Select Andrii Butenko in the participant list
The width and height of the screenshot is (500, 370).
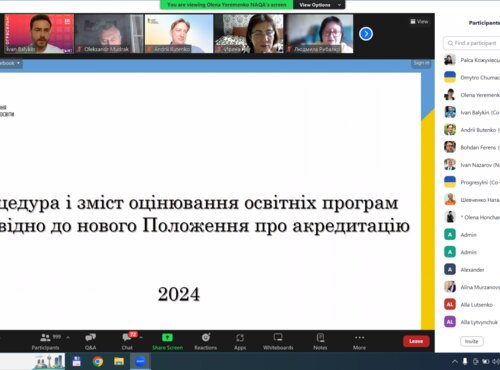[472, 130]
